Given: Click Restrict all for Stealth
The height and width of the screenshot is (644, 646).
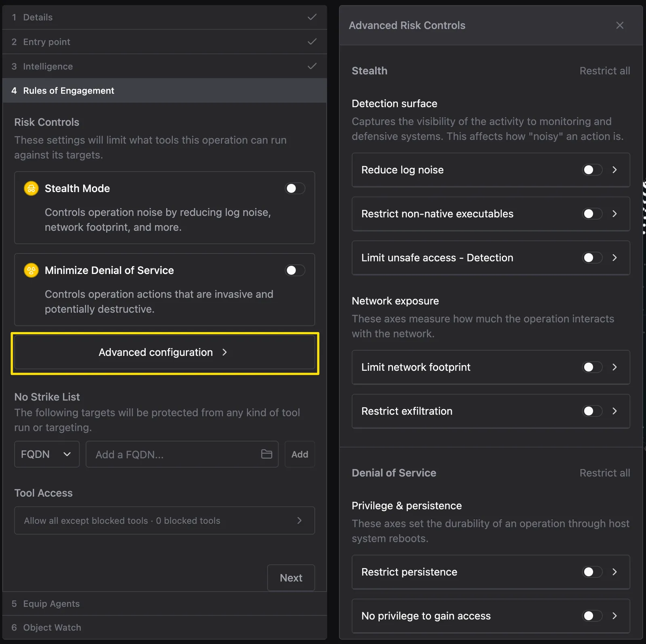Looking at the screenshot, I should click(x=604, y=71).
